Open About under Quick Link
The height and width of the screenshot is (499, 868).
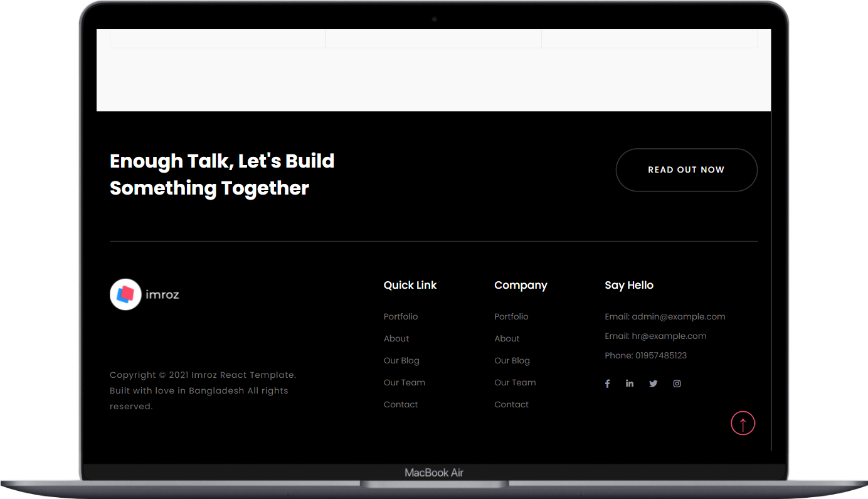396,339
